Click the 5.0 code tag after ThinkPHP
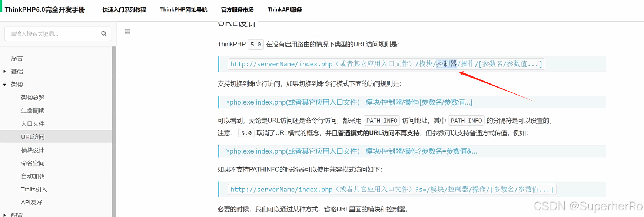The image size is (644, 217). [x=256, y=44]
